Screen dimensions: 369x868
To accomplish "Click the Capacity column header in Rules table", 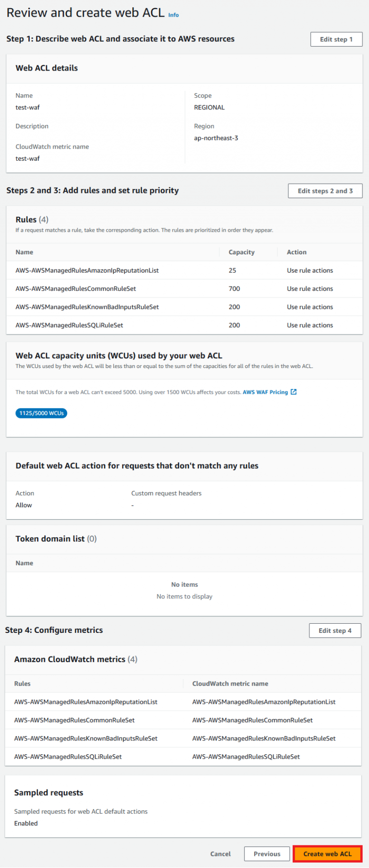I will click(242, 252).
